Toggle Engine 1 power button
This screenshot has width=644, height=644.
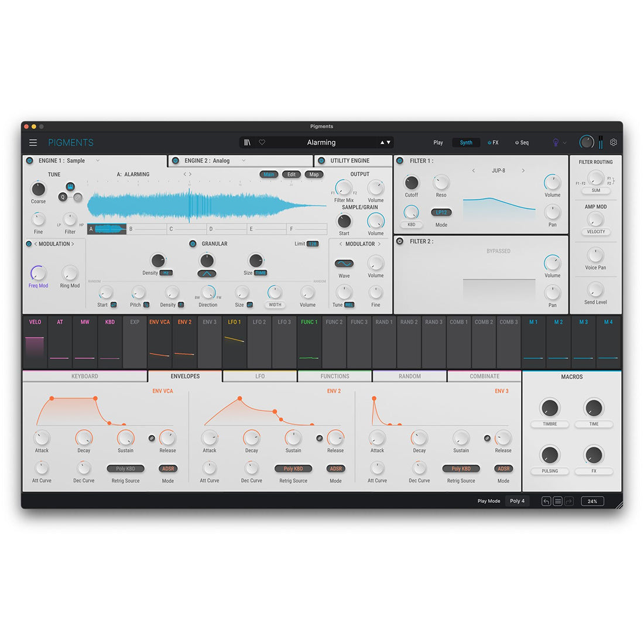click(x=30, y=160)
